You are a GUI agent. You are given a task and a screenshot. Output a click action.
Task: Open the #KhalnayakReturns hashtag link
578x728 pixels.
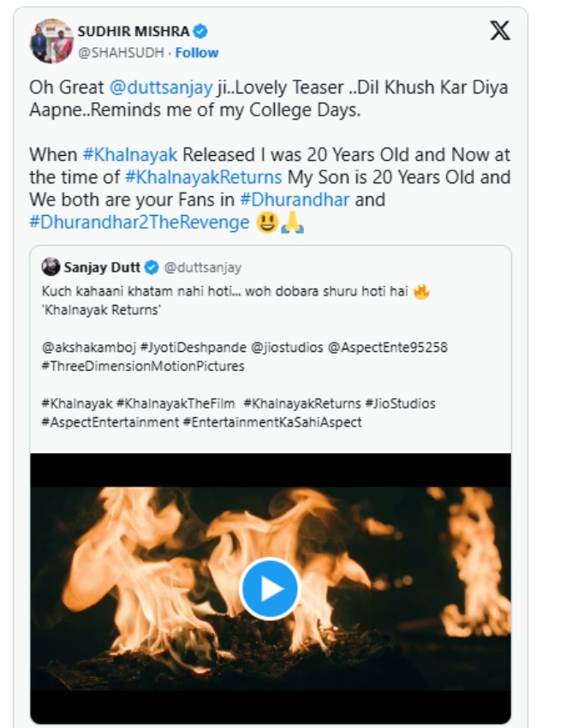203,177
